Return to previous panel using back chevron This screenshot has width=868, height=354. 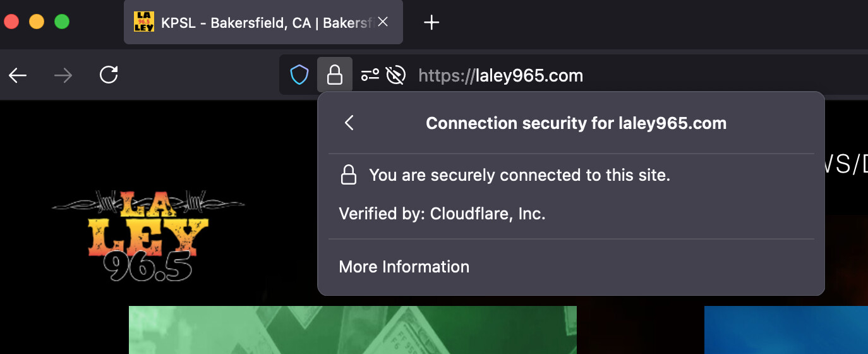point(349,123)
